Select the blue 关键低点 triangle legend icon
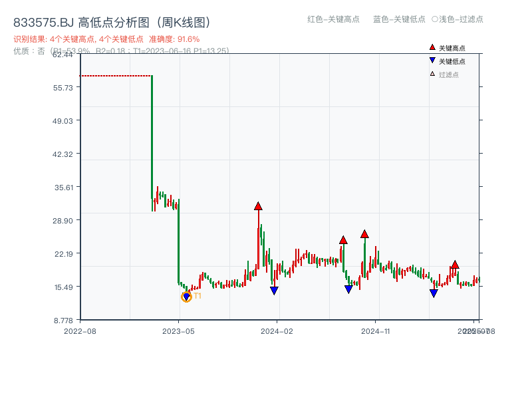The height and width of the screenshot is (399, 532). 432,59
